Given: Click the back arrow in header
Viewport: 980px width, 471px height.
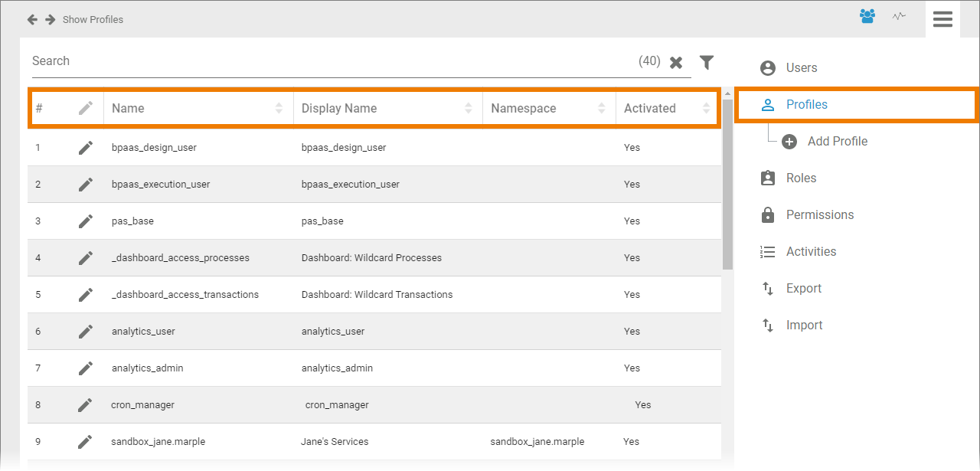Looking at the screenshot, I should [x=32, y=19].
